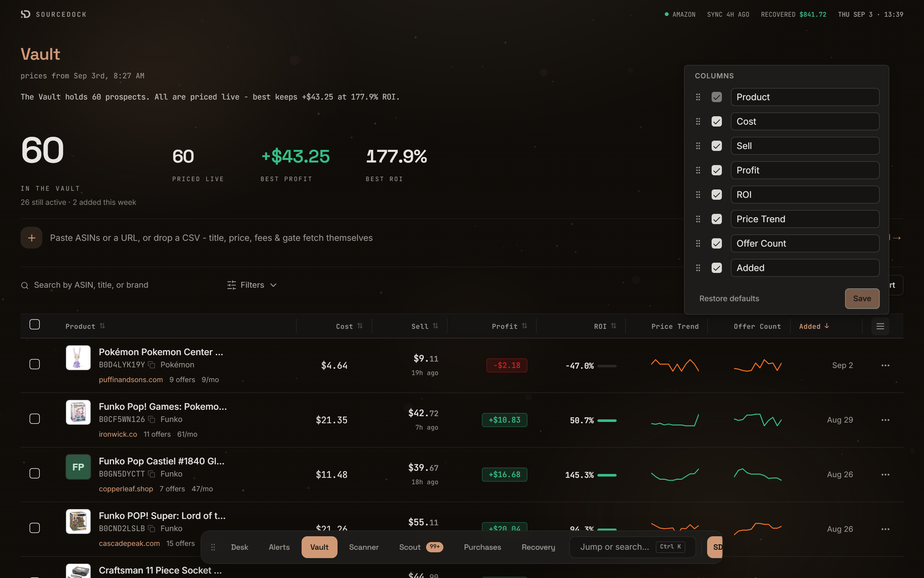This screenshot has width=924, height=578.
Task: Click the Filters sliders icon
Action: [231, 285]
